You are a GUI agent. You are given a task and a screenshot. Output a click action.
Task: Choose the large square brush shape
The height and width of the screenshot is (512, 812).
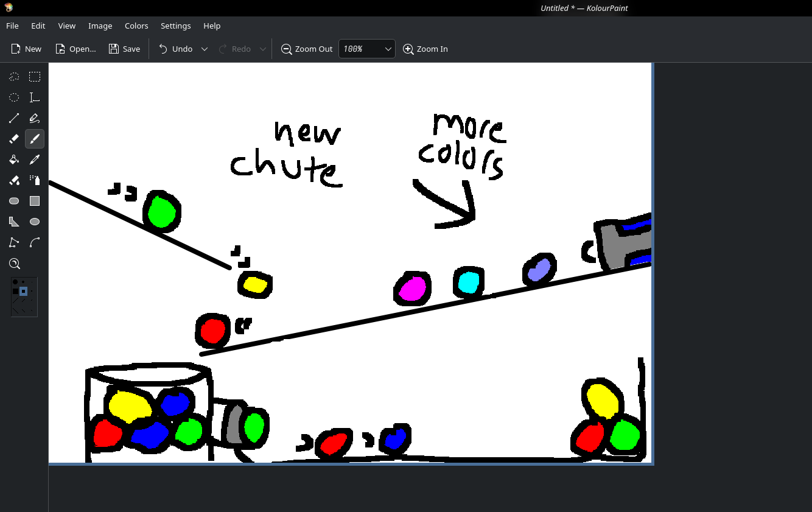click(x=15, y=292)
